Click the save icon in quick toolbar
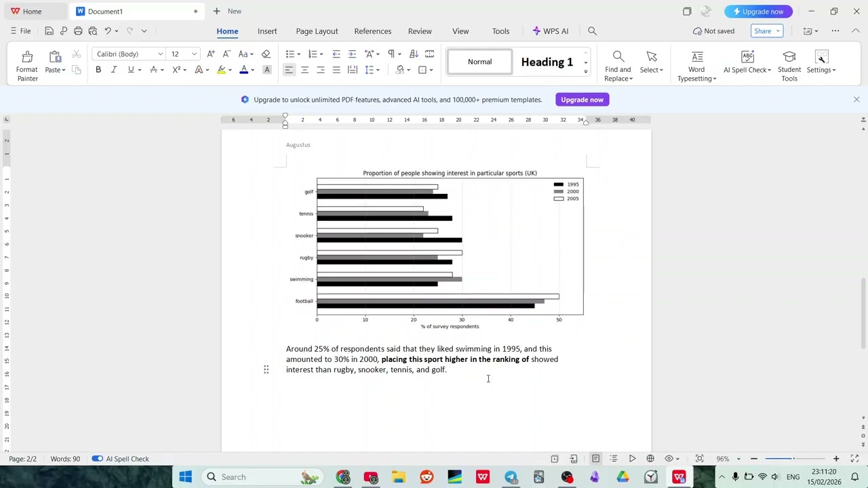 (49, 31)
